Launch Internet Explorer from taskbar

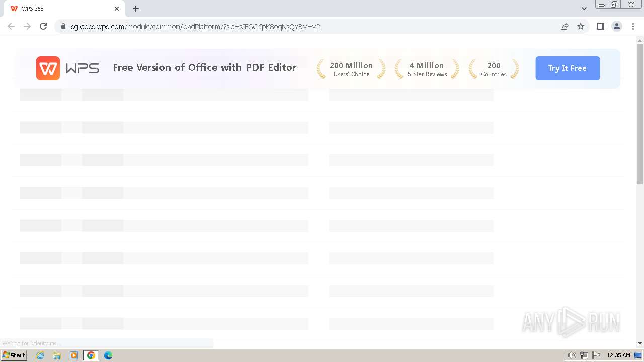(x=40, y=355)
